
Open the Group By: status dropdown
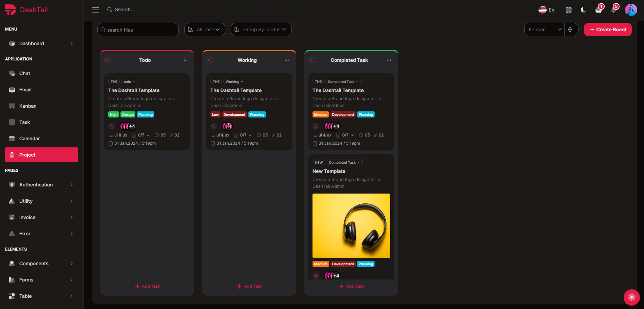pyautogui.click(x=261, y=30)
